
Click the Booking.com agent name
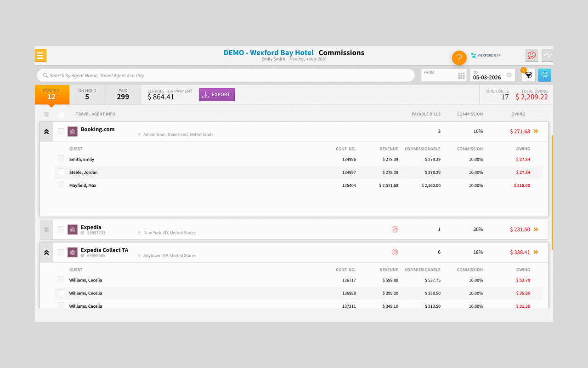[x=98, y=129]
